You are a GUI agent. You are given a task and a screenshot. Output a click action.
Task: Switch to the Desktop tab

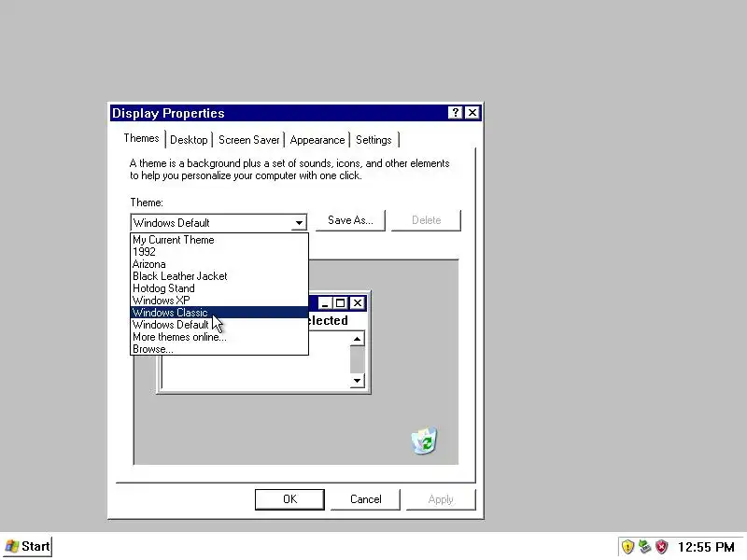click(x=189, y=140)
